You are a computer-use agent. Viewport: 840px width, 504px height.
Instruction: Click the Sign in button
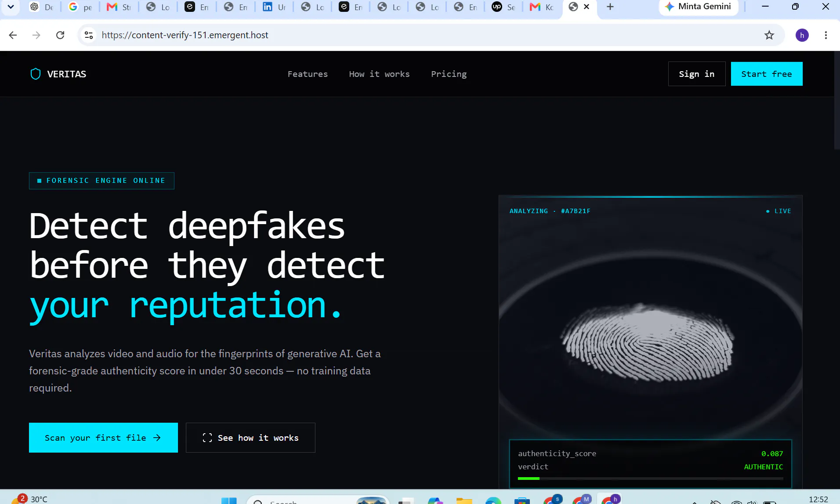(697, 74)
